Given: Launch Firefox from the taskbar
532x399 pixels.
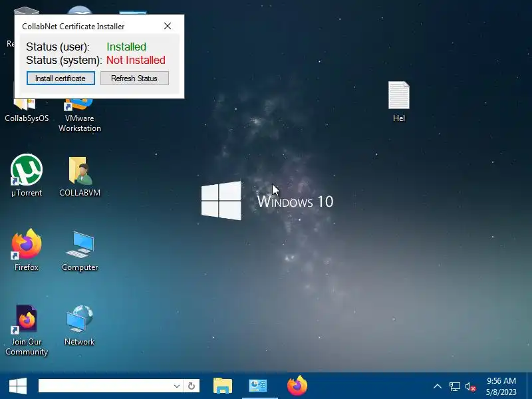Looking at the screenshot, I should (x=297, y=386).
